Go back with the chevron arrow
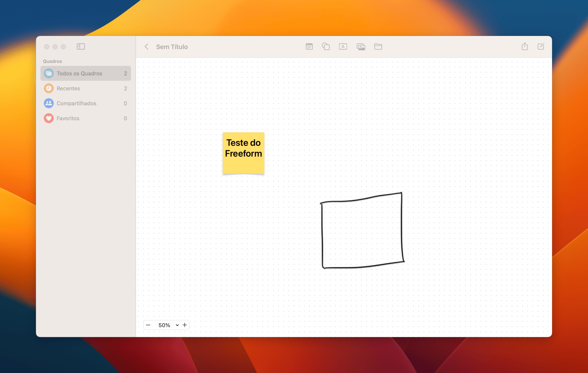 (146, 47)
